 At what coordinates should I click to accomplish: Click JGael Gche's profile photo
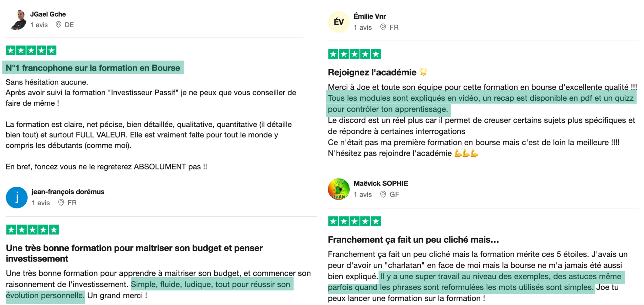(19, 20)
